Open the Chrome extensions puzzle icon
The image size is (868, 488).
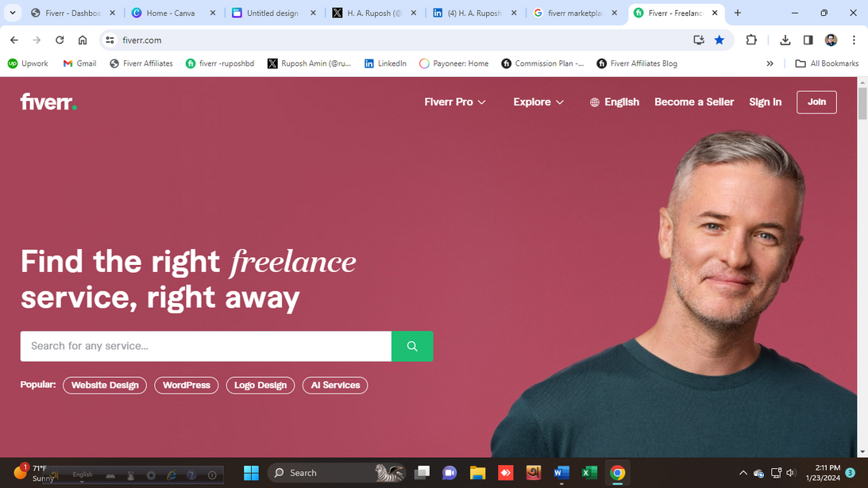(751, 40)
